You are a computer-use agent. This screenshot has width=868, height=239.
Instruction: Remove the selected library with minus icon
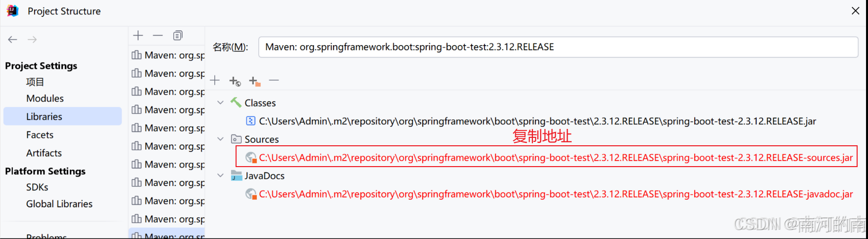tap(158, 35)
